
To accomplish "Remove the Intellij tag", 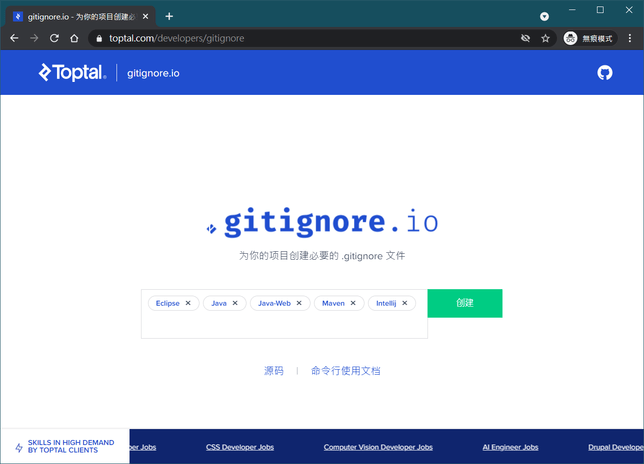I will [405, 303].
